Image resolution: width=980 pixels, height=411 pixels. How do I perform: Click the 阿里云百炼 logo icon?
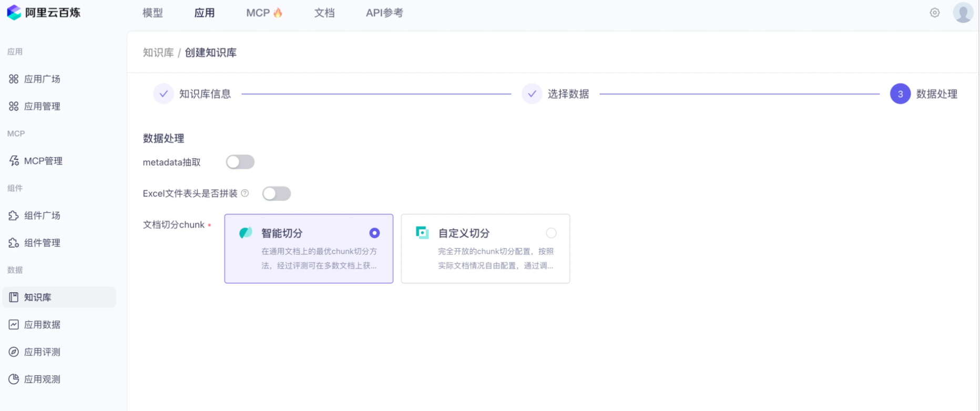click(x=14, y=13)
